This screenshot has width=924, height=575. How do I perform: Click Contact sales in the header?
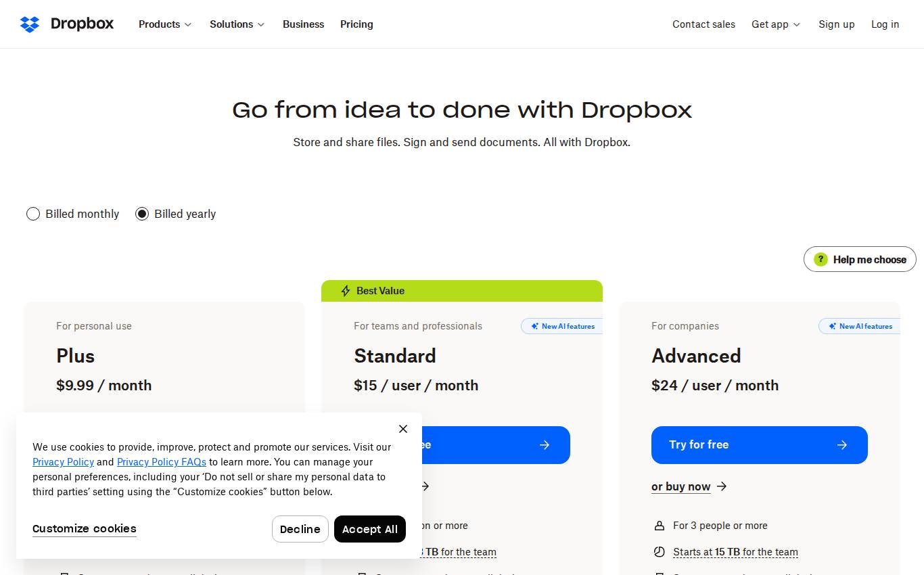(x=703, y=24)
